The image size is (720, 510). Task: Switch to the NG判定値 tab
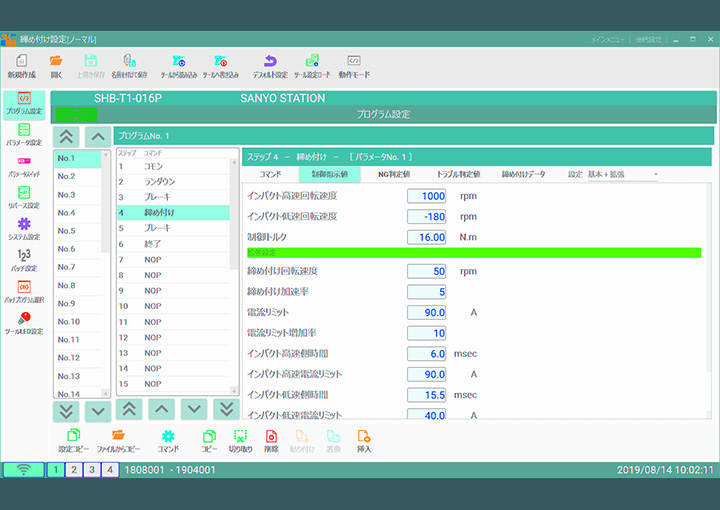pos(393,174)
